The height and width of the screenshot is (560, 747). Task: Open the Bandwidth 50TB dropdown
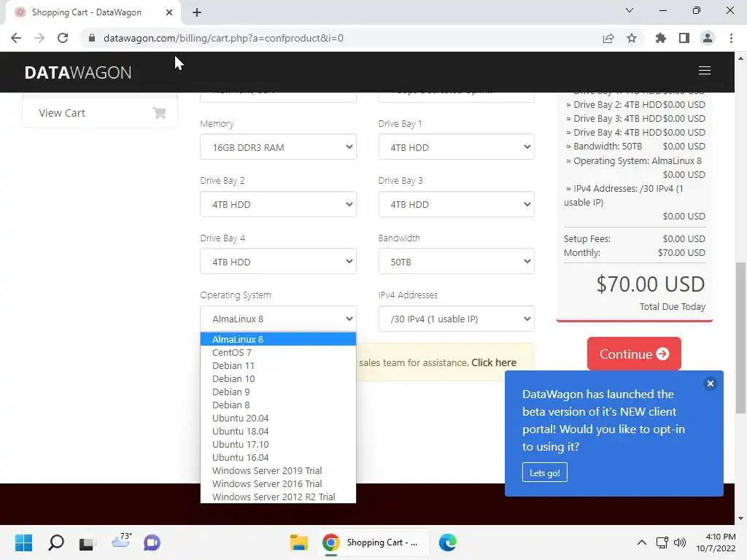pyautogui.click(x=457, y=262)
